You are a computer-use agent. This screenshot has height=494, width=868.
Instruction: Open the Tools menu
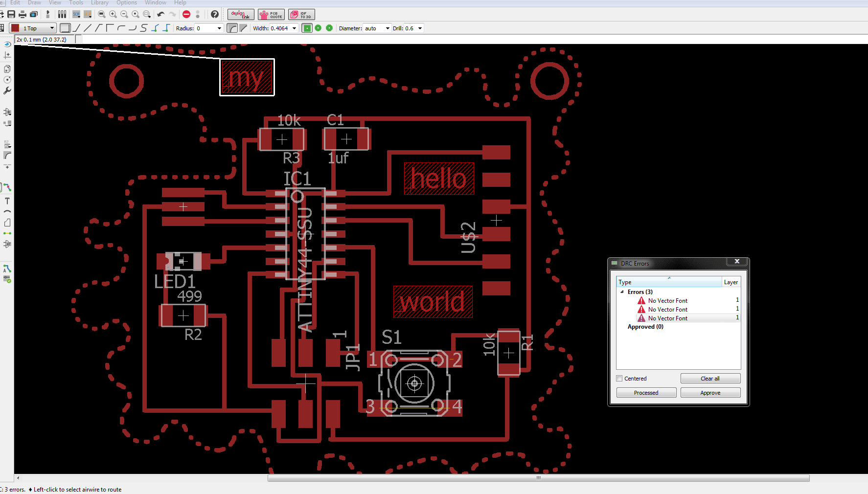click(76, 3)
